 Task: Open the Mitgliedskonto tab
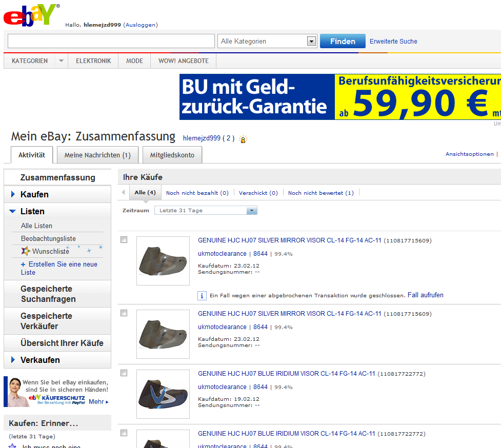[172, 155]
